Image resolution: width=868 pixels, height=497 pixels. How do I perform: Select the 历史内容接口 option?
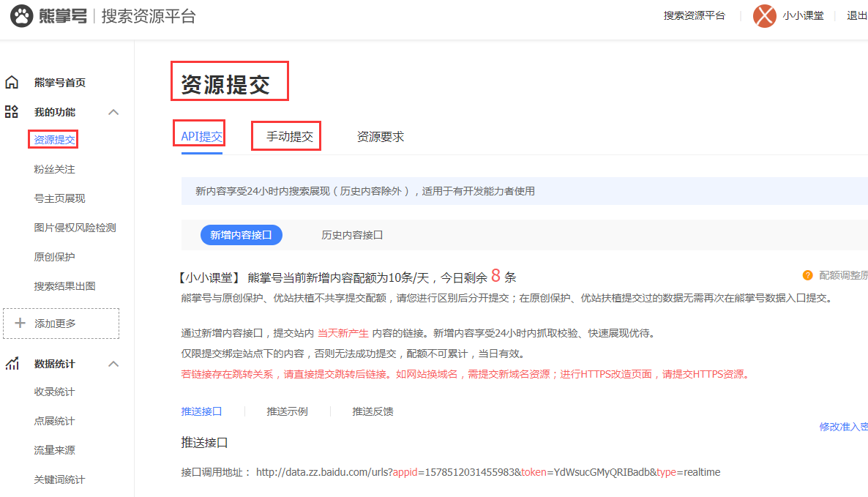(352, 235)
